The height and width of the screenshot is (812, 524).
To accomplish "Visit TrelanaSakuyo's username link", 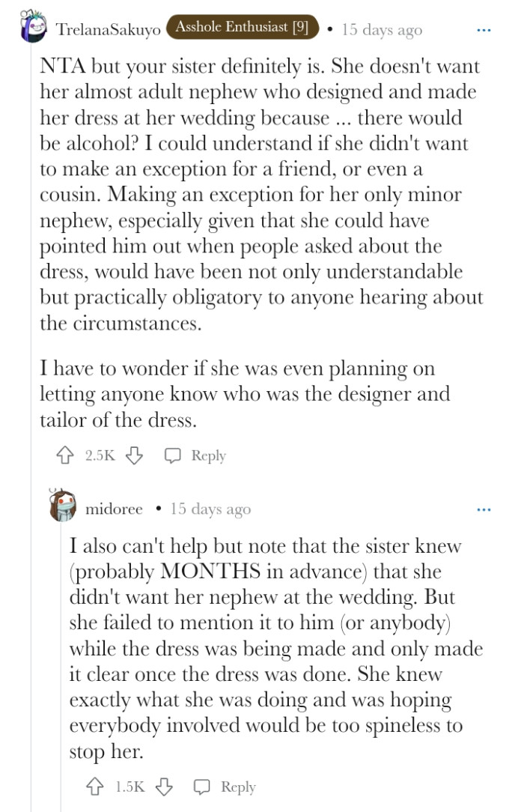I will click(108, 30).
